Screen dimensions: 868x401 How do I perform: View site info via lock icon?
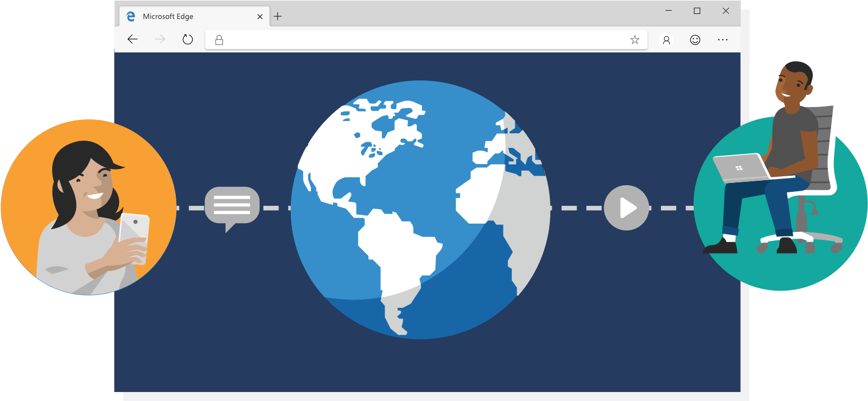(219, 40)
